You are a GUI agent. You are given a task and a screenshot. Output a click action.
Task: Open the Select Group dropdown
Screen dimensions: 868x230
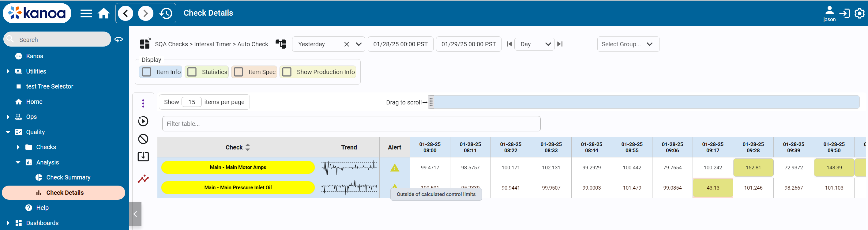628,44
